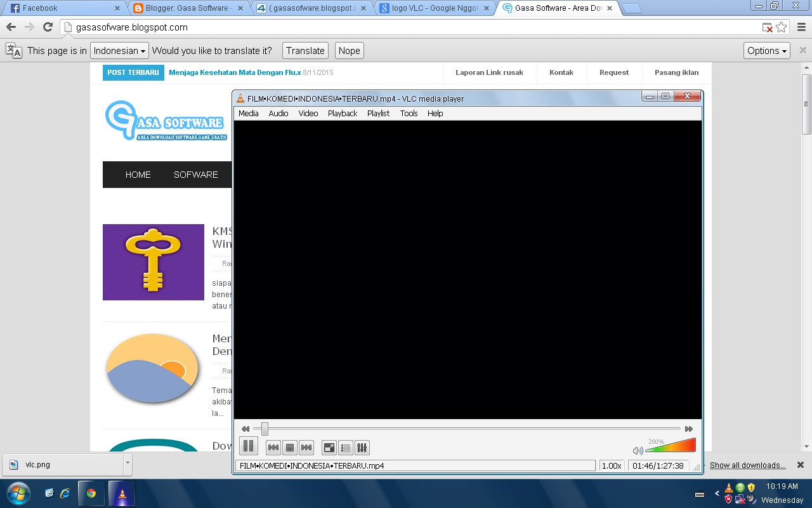The height and width of the screenshot is (508, 812).
Task: Close the downloads bar
Action: tap(801, 465)
